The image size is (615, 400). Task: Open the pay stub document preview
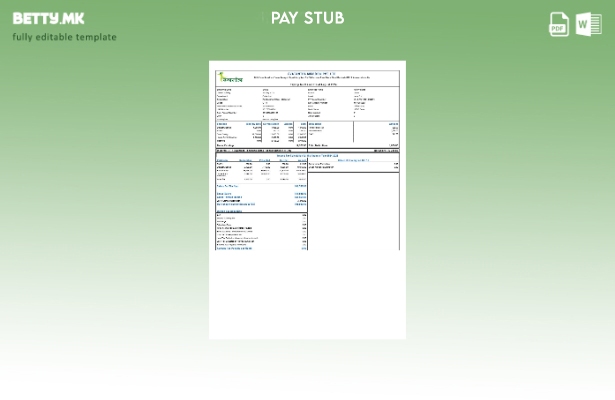click(x=307, y=200)
